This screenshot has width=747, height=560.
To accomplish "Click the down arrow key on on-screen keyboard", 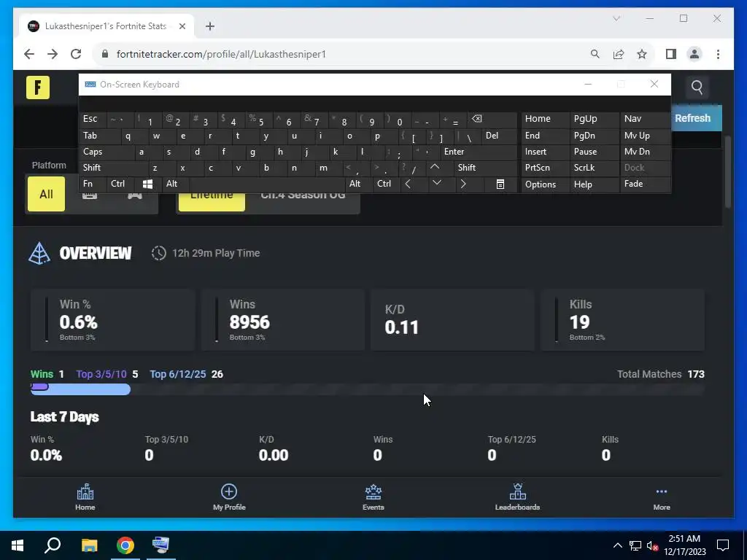I will [436, 183].
